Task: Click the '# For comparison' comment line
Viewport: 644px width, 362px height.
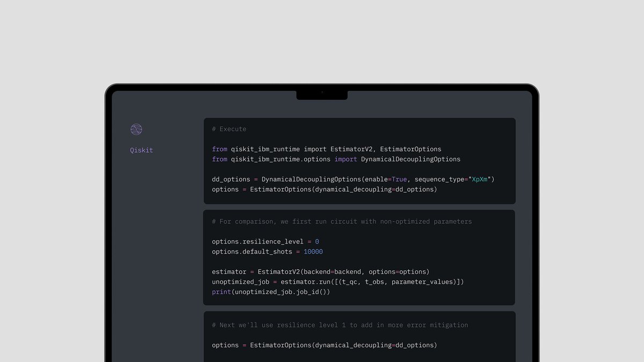Action: 342,221
